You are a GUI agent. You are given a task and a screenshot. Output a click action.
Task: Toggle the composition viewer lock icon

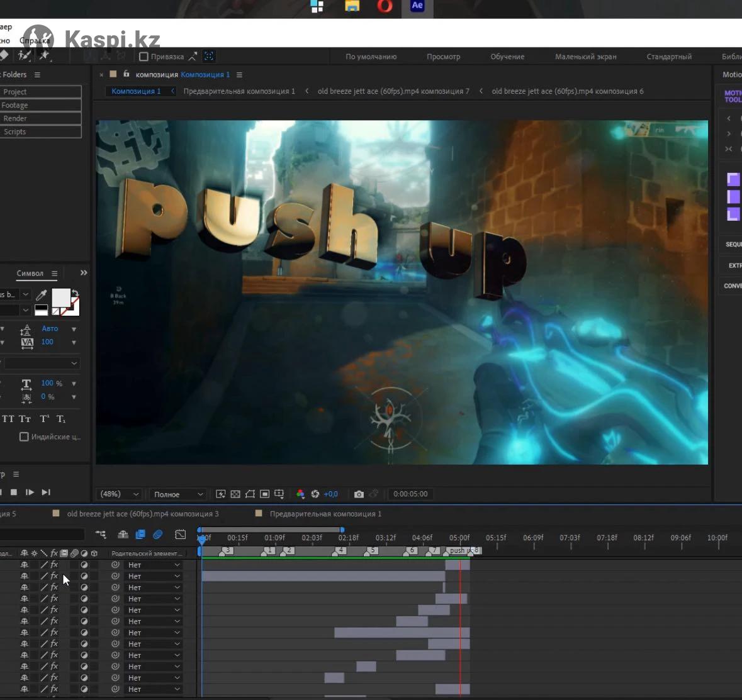tap(126, 74)
